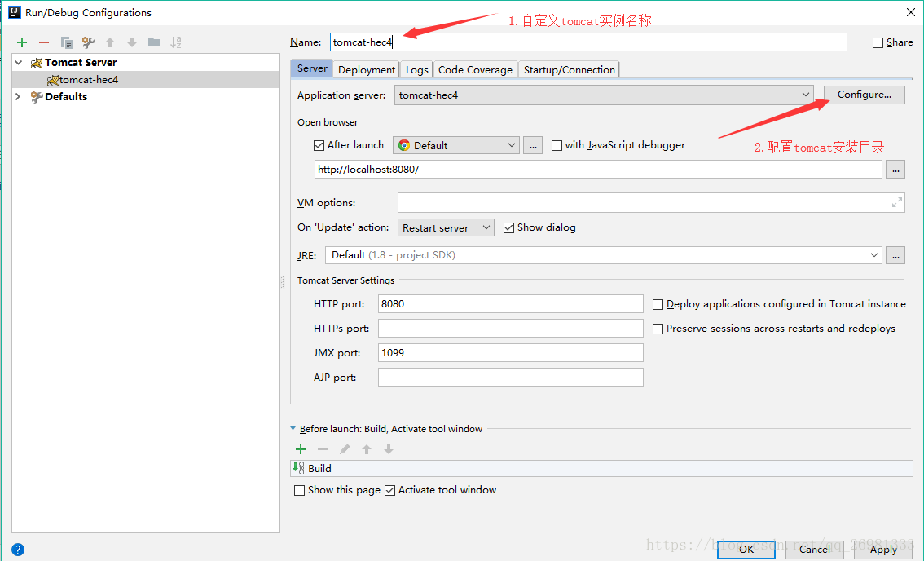Toggle the Share checkbox
924x561 pixels.
click(878, 42)
